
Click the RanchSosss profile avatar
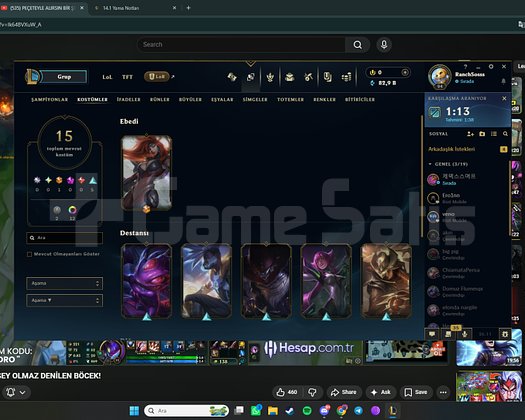pos(440,76)
